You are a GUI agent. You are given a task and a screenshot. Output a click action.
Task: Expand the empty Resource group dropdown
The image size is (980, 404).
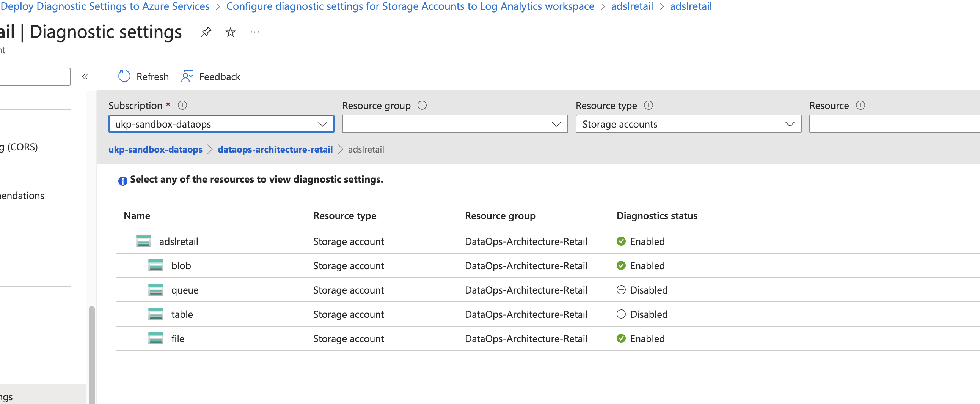click(556, 124)
